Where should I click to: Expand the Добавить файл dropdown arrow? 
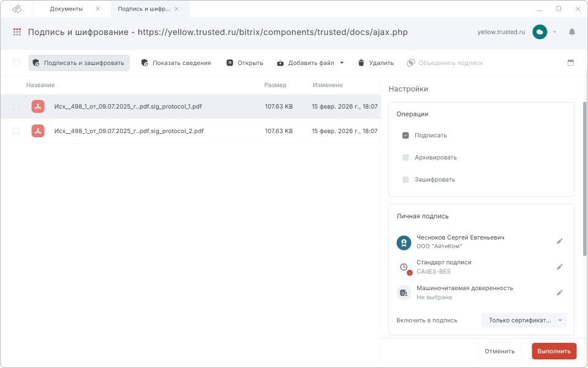tap(342, 63)
